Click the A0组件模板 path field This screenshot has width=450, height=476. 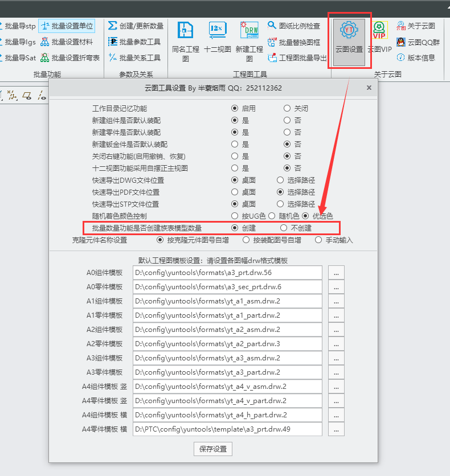click(227, 273)
